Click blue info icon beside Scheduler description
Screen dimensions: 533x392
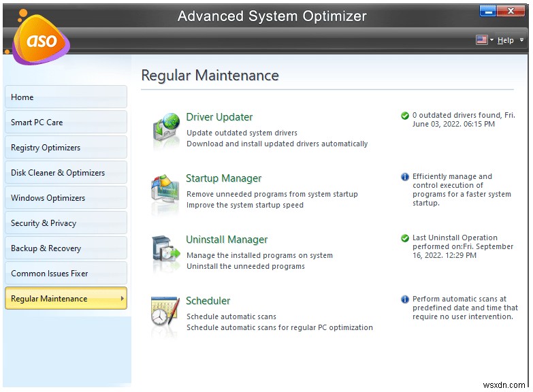coord(404,299)
